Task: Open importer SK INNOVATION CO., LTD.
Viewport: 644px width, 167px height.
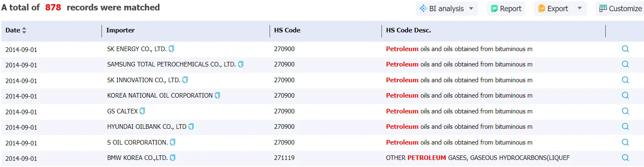Action: pyautogui.click(x=144, y=80)
